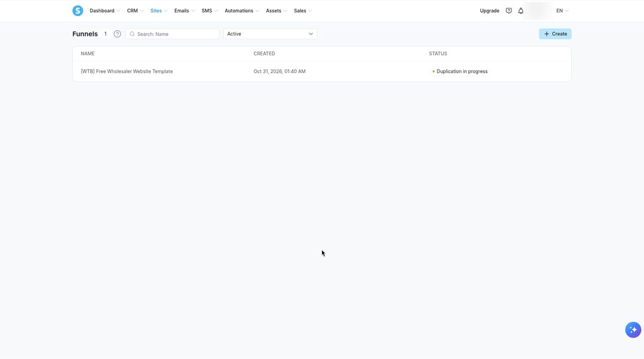This screenshot has width=644, height=359.
Task: Open the CRM menu
Action: click(135, 11)
